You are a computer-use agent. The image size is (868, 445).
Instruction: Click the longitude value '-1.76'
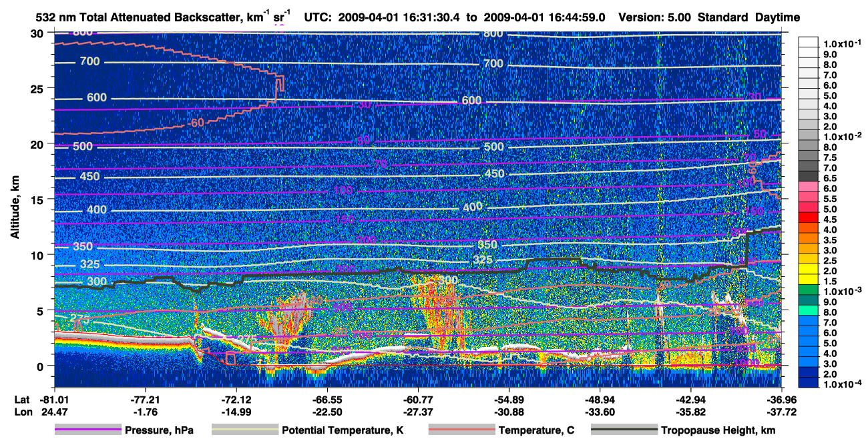146,412
